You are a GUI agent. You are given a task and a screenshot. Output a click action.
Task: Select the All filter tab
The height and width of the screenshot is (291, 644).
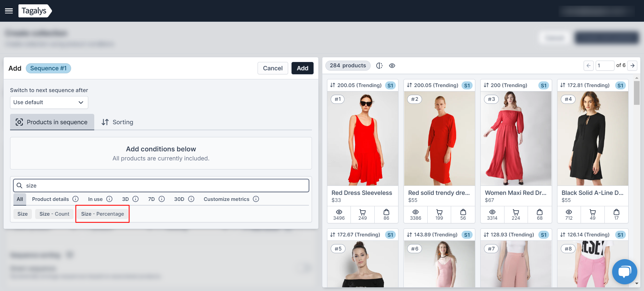[x=20, y=199]
